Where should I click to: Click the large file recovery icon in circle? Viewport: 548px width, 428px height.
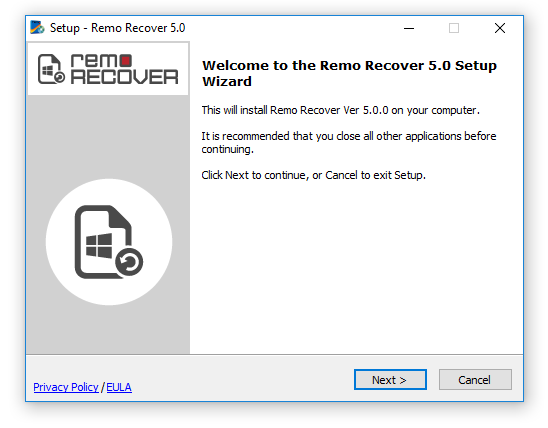click(109, 242)
